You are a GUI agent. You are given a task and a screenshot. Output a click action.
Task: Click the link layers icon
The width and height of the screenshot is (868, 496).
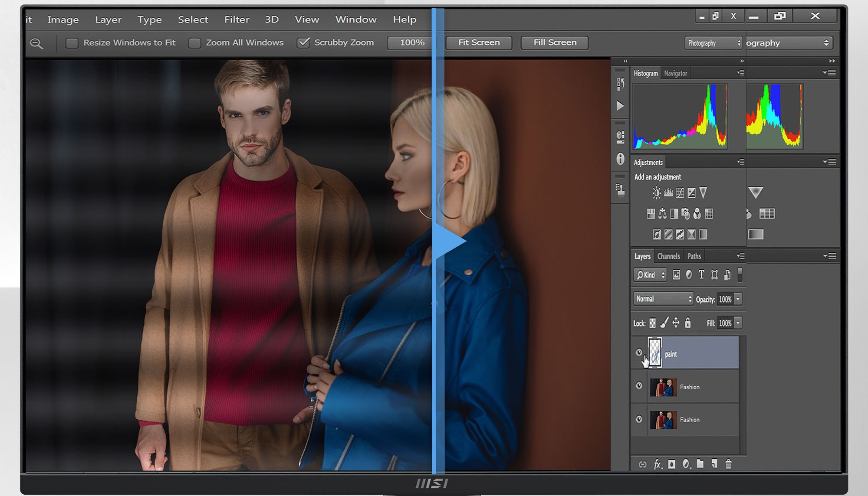pyautogui.click(x=643, y=464)
